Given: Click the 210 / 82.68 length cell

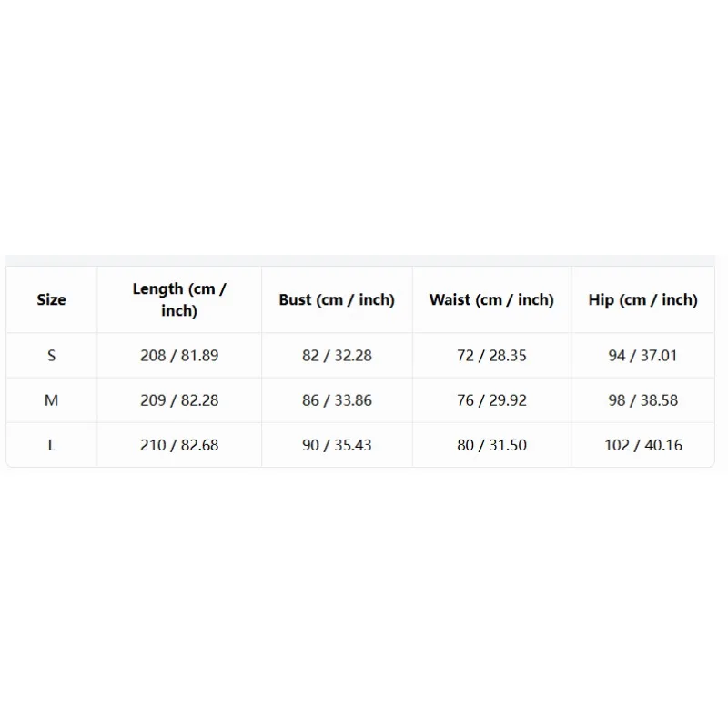Looking at the screenshot, I should (x=179, y=445).
